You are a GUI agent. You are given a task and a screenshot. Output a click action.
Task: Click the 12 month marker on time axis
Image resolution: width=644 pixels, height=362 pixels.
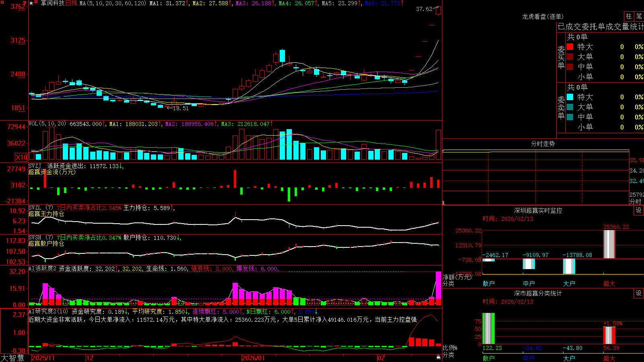click(90, 358)
